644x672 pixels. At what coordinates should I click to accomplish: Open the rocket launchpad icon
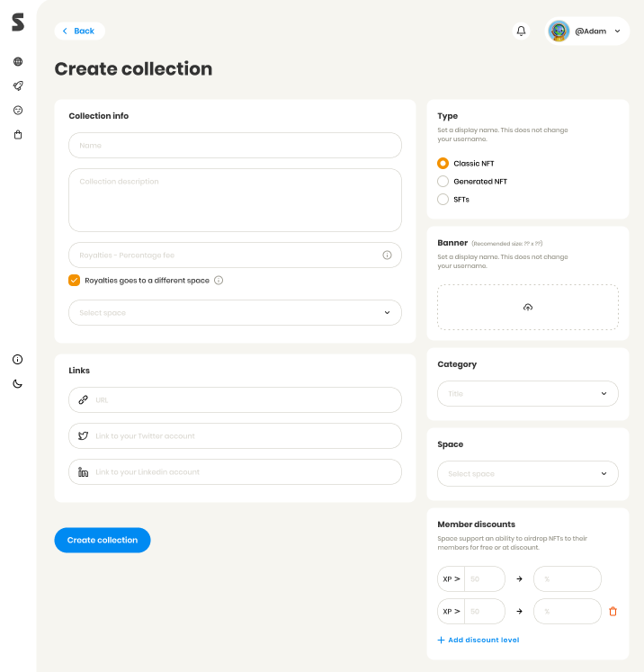pos(18,86)
